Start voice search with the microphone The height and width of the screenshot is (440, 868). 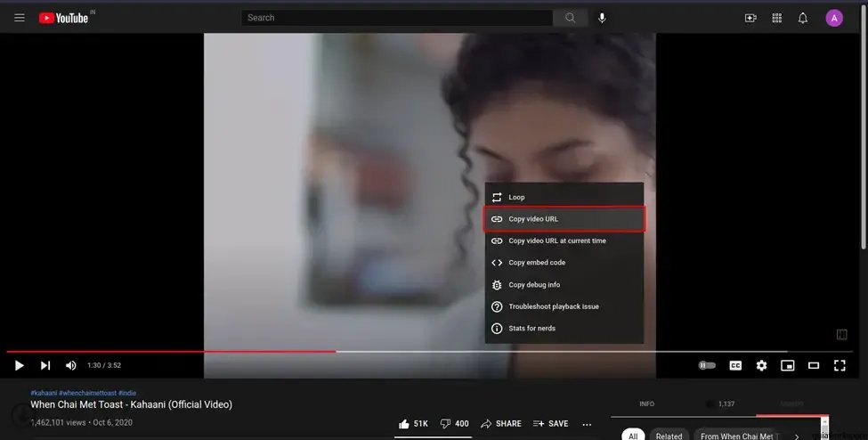602,18
